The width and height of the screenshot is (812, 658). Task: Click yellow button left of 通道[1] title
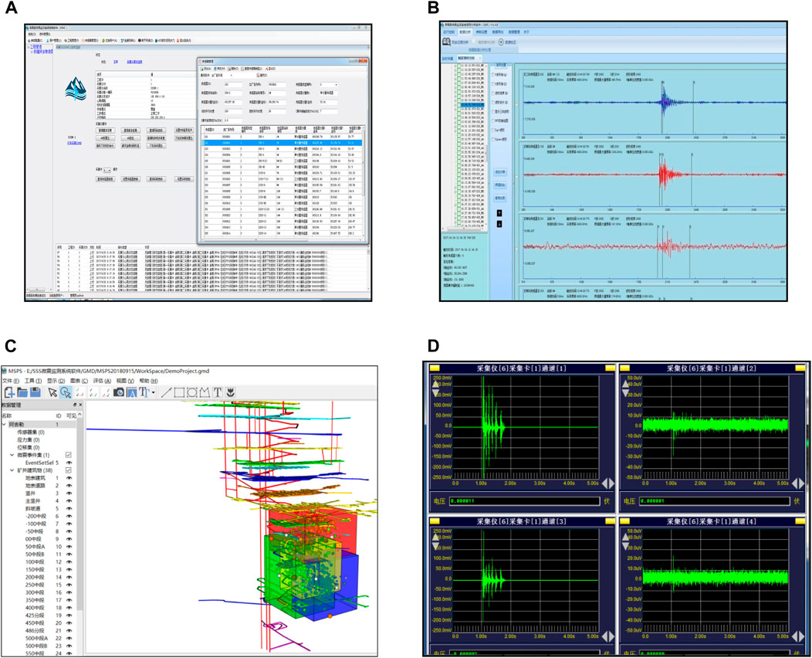(x=435, y=368)
